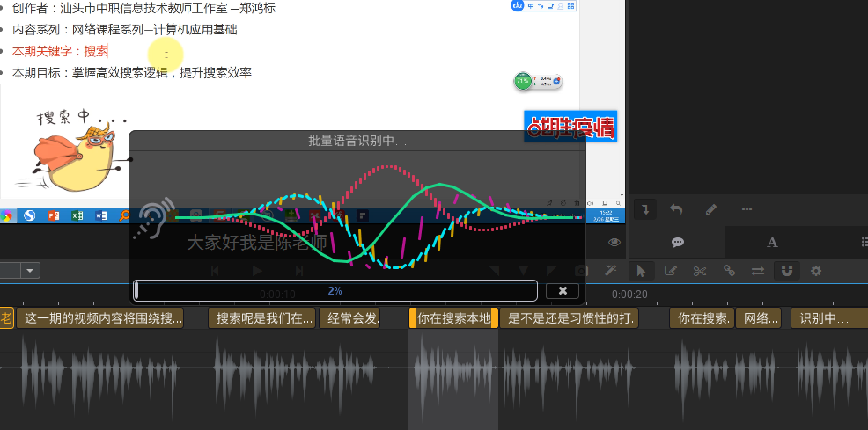Select the scissors cut tool
Screen dimensions: 868x430
point(700,271)
